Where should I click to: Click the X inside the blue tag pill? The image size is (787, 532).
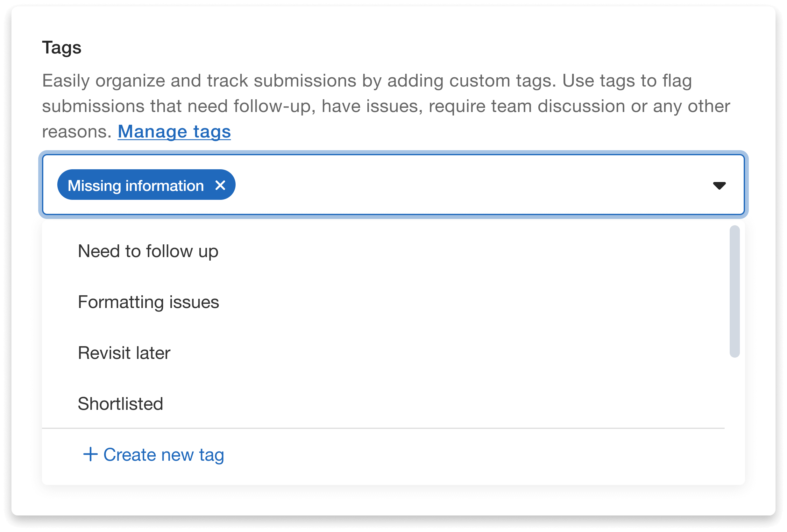pos(220,185)
